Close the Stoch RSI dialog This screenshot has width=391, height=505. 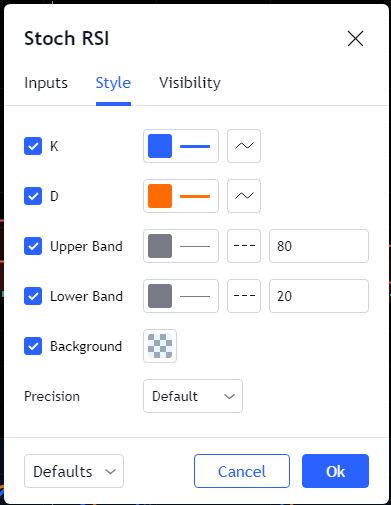(x=355, y=38)
